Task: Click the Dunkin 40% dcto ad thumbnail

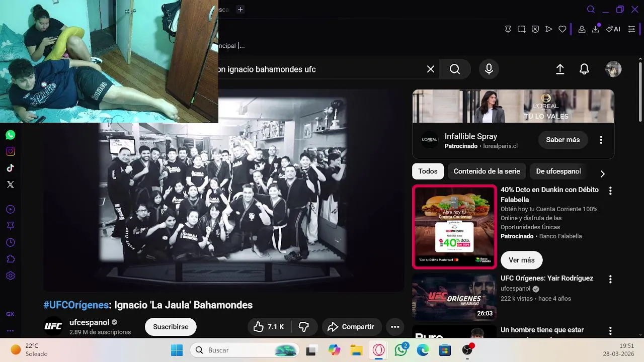Action: [454, 227]
